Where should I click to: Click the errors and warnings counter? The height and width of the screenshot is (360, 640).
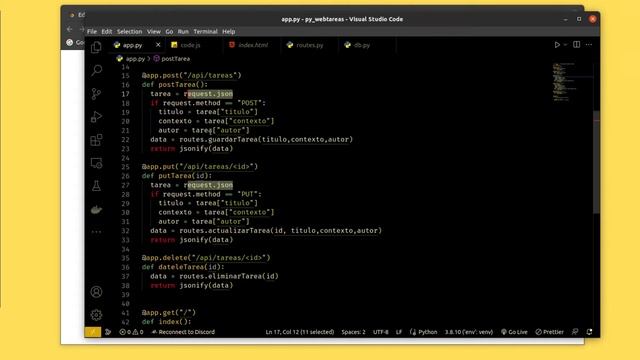click(131, 332)
